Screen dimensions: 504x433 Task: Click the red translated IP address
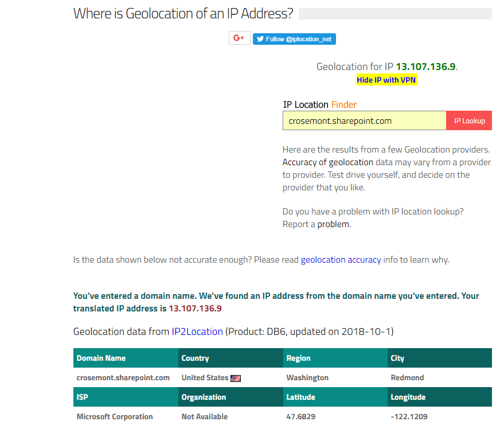point(195,309)
